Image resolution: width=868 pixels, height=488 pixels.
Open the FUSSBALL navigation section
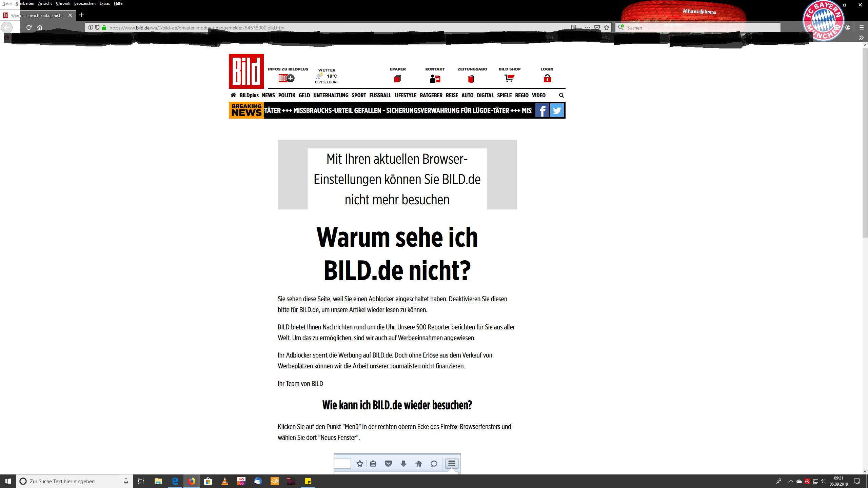click(x=380, y=96)
